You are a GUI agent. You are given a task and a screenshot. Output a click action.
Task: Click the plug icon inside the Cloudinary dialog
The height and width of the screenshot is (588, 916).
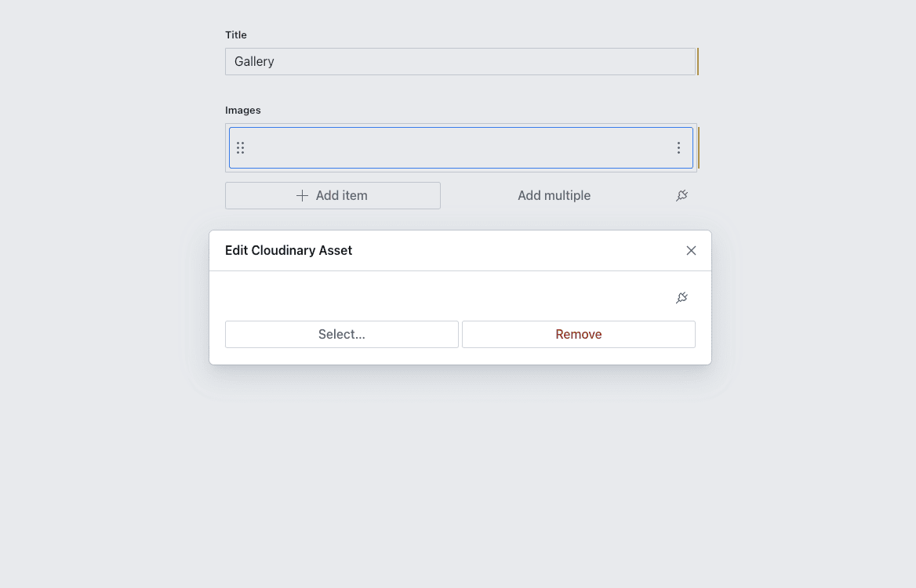click(682, 297)
